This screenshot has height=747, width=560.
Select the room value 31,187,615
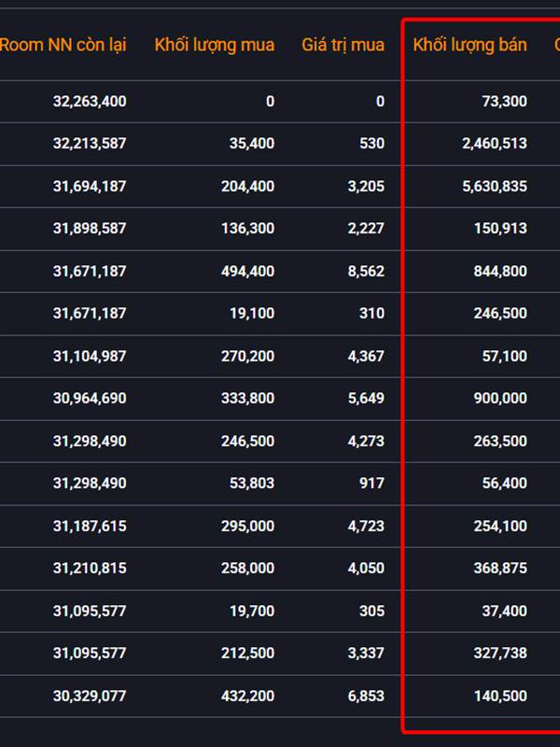[90, 526]
